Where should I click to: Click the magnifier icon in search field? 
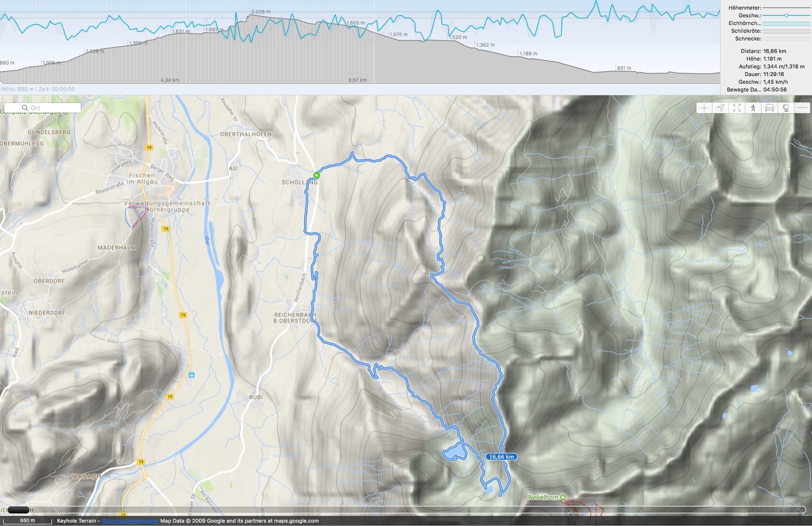(x=25, y=108)
